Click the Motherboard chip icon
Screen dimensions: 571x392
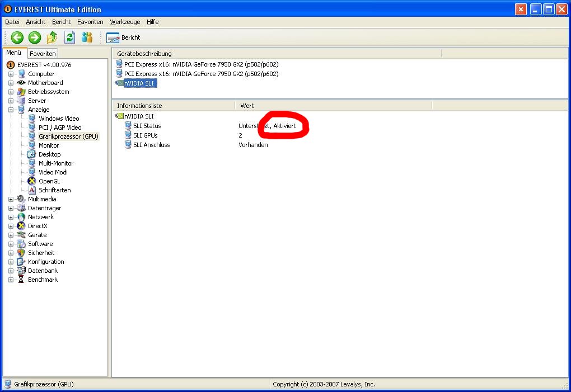point(21,83)
